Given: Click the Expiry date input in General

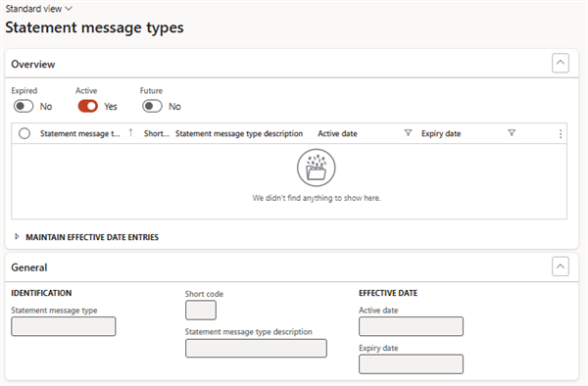Looking at the screenshot, I should coord(411,363).
